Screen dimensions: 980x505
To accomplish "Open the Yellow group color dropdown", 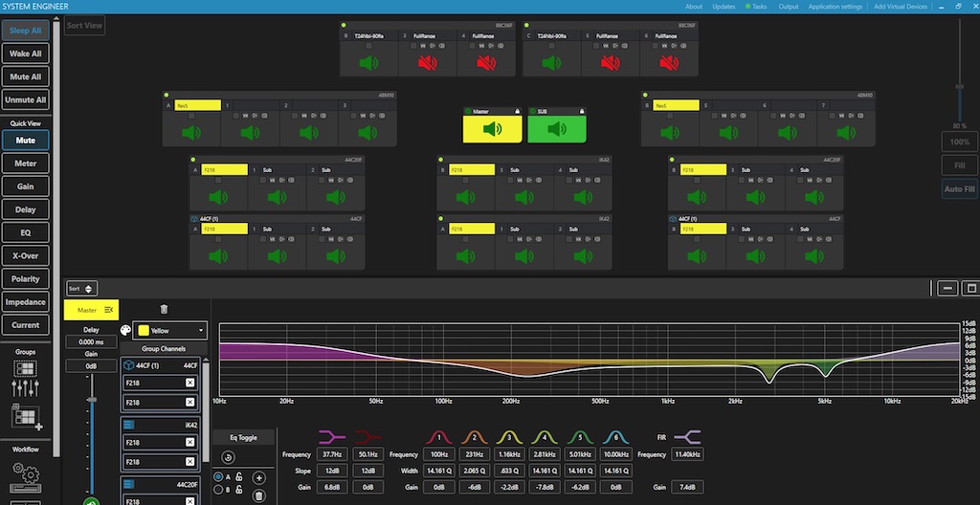I will point(171,330).
